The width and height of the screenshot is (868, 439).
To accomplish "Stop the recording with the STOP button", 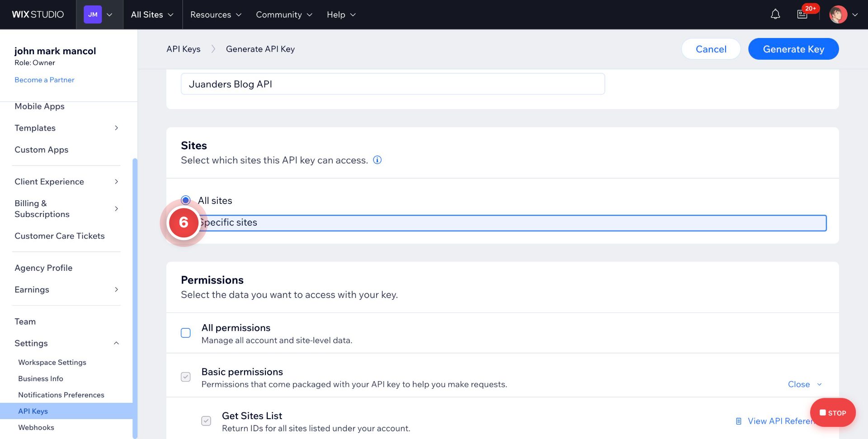I will pos(833,412).
